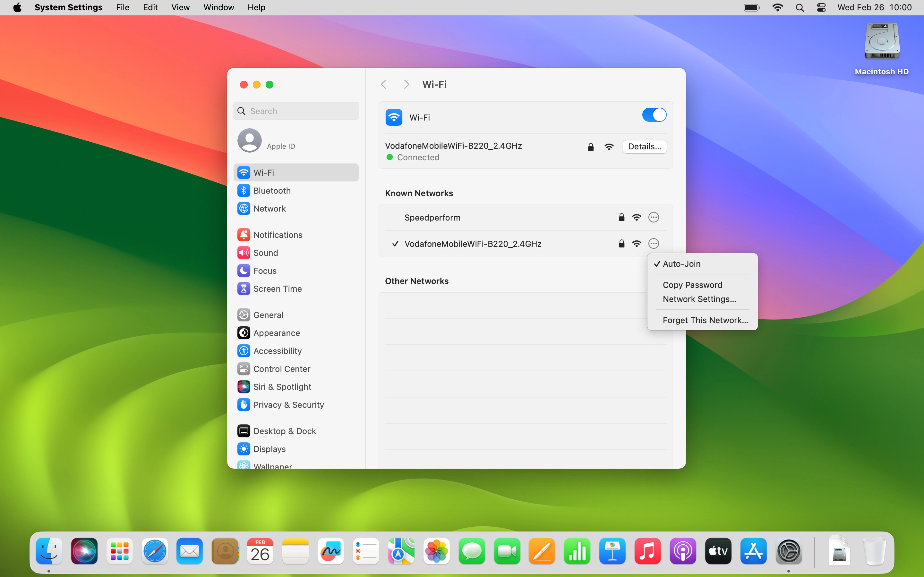The width and height of the screenshot is (924, 577).
Task: Open Speedperform network options ellipsis
Action: tap(653, 218)
